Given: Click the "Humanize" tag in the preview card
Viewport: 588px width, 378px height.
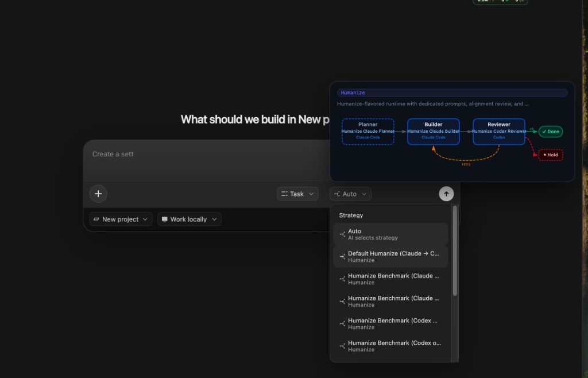Looking at the screenshot, I should point(452,92).
